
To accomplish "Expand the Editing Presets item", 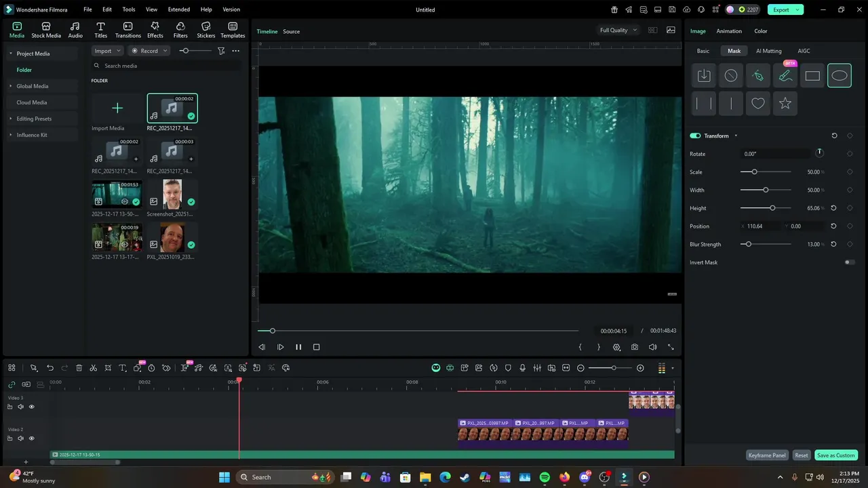I will coord(10,119).
